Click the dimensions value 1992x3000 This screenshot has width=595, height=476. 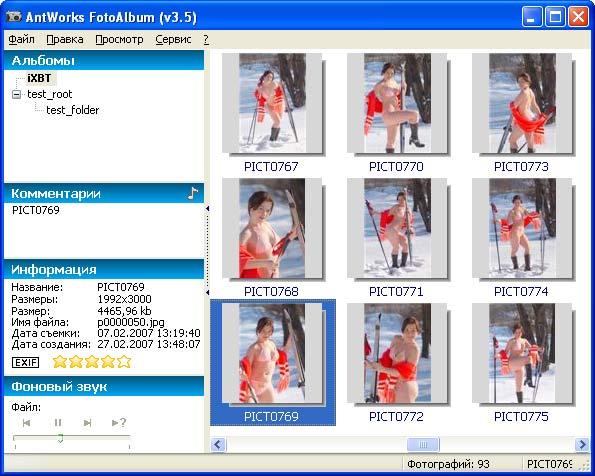(x=124, y=299)
